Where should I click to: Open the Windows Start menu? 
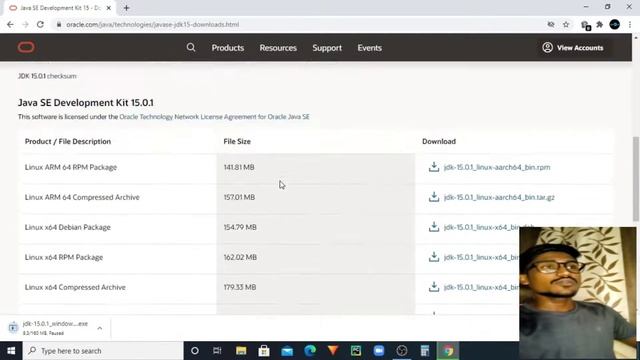11,351
